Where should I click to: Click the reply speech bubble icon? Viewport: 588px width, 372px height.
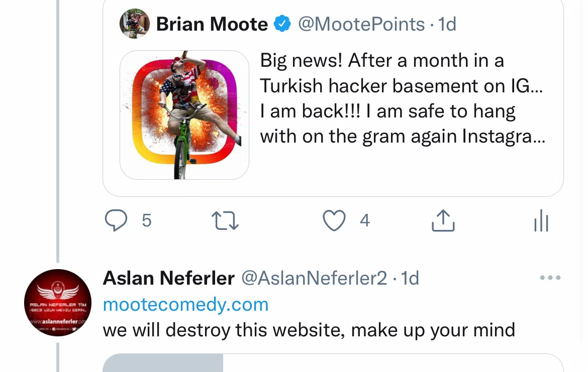point(116,221)
